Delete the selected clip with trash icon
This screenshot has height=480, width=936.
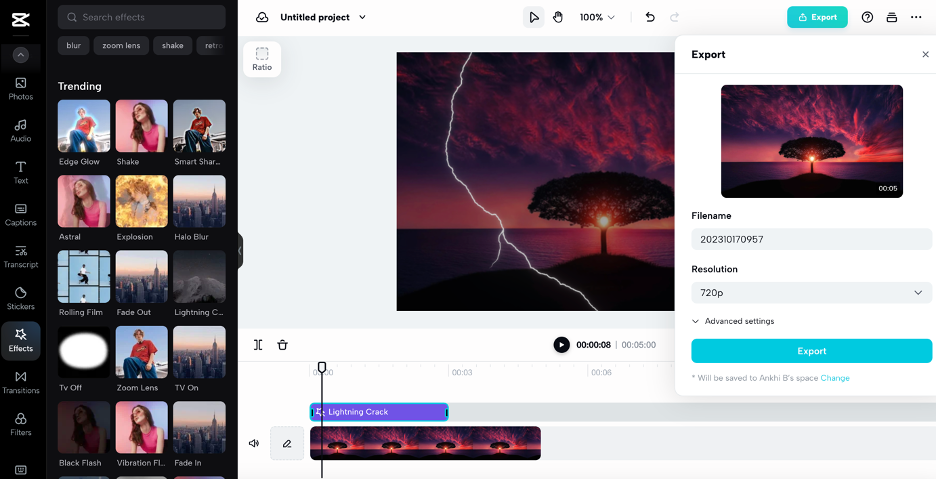click(x=282, y=344)
